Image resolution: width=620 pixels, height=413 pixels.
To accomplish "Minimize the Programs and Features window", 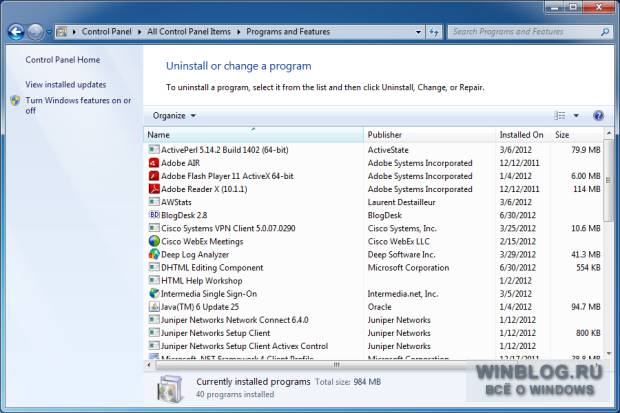I will tap(556, 7).
